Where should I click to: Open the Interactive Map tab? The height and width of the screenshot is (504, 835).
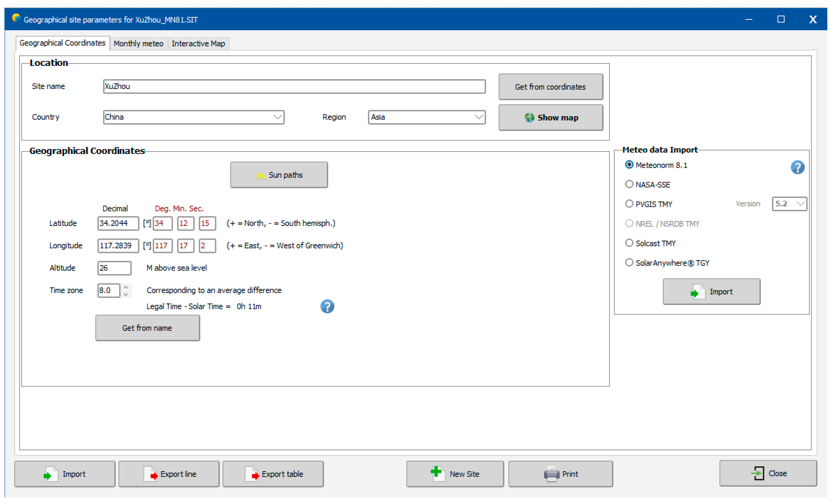pos(198,44)
